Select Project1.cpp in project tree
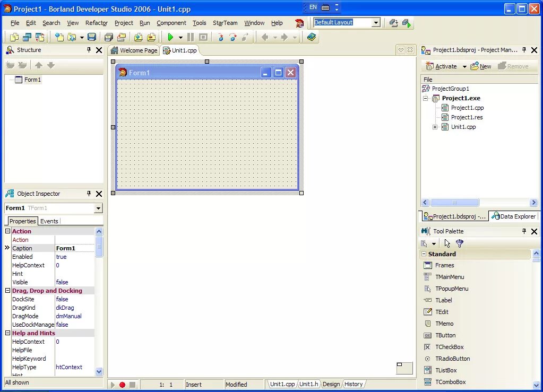 467,108
